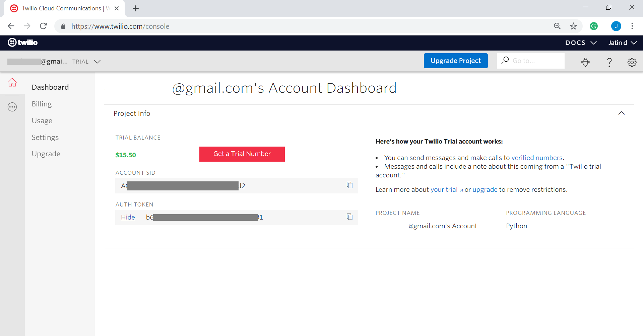Screen dimensions: 644x336
Task: Click the ACCOUNT SID label
Action: point(136,173)
